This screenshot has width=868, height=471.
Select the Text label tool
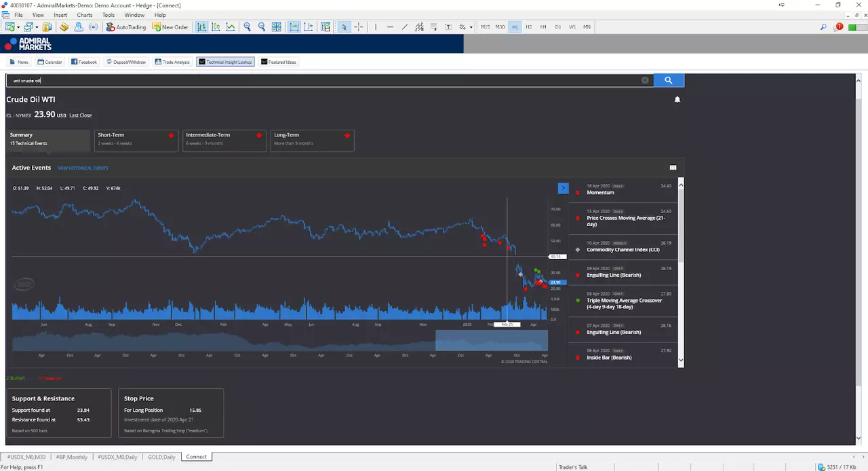(x=448, y=27)
